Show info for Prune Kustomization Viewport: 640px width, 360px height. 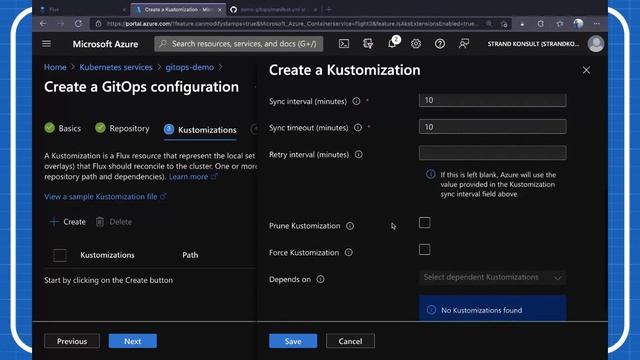tap(350, 226)
